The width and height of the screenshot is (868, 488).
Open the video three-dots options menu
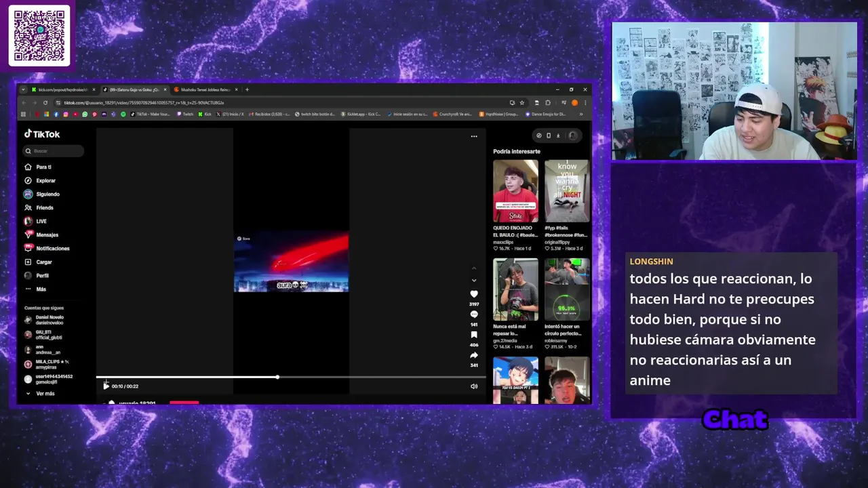[x=474, y=136]
